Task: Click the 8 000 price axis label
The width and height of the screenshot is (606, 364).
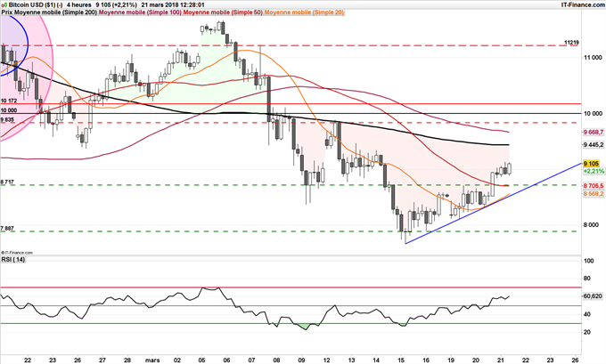Action: [593, 224]
